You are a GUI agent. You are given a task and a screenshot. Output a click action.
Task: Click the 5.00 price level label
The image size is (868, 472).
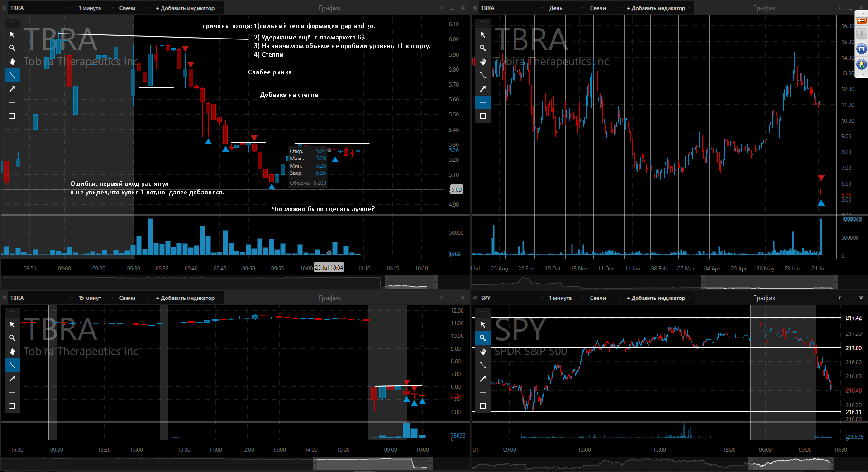point(456,190)
